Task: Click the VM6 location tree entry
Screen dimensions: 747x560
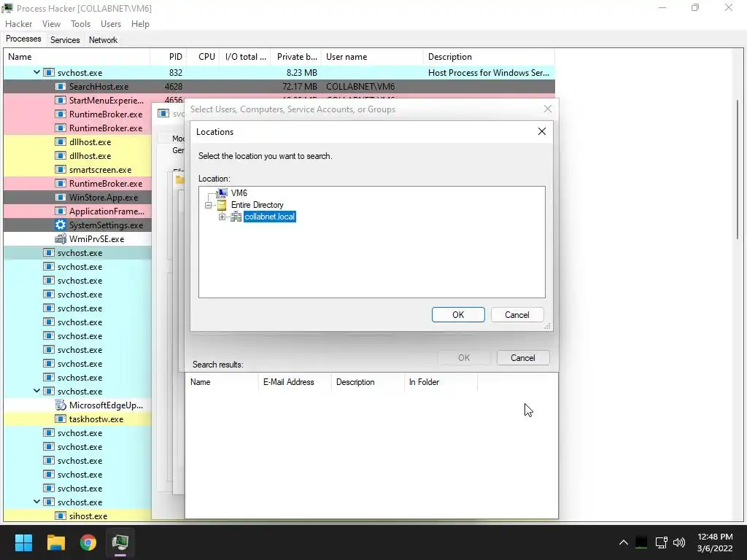Action: (x=239, y=192)
